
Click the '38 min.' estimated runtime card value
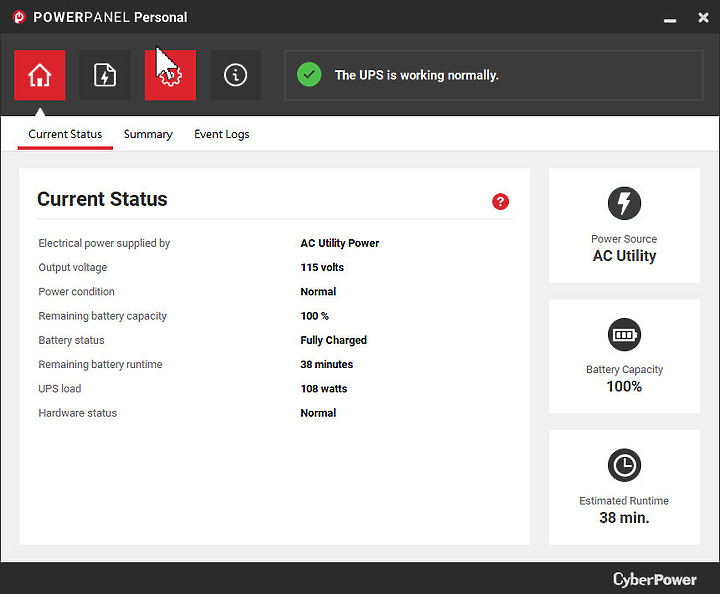pos(624,517)
